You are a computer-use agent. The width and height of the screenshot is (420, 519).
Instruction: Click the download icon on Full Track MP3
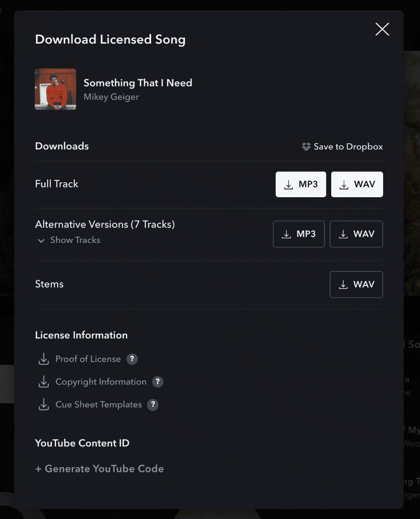[x=289, y=184]
